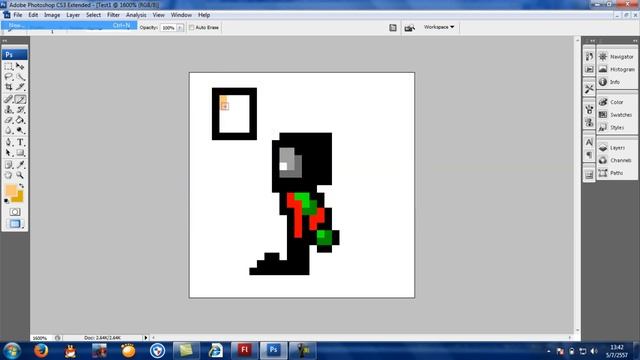The image size is (640, 360).
Task: Select the Lasso tool
Action: click(x=9, y=77)
